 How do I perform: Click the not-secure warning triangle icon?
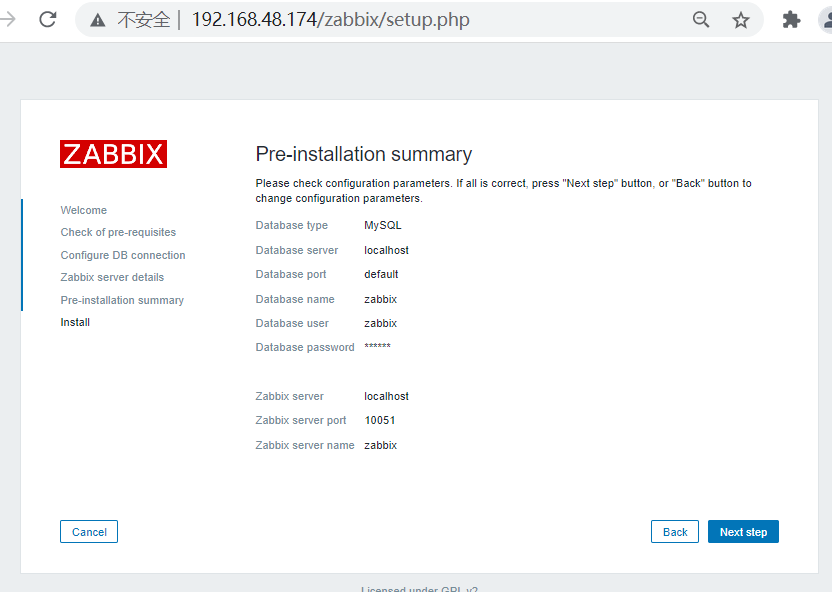(98, 20)
